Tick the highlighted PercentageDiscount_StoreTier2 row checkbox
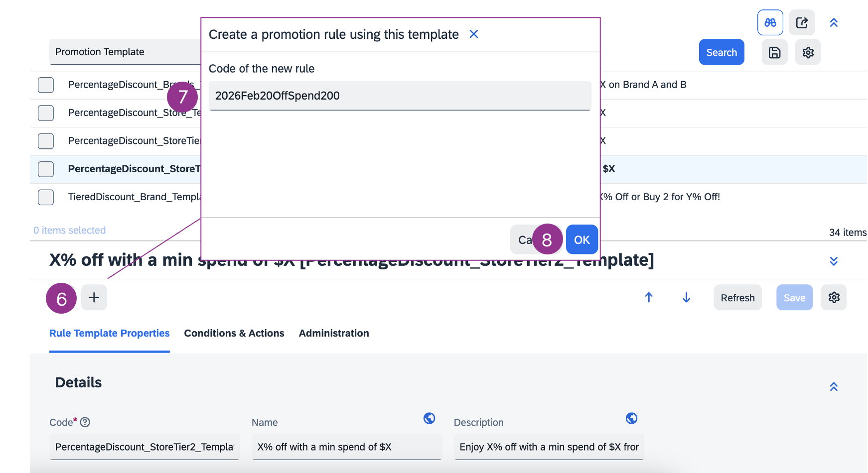Image resolution: width=868 pixels, height=473 pixels. [46, 169]
